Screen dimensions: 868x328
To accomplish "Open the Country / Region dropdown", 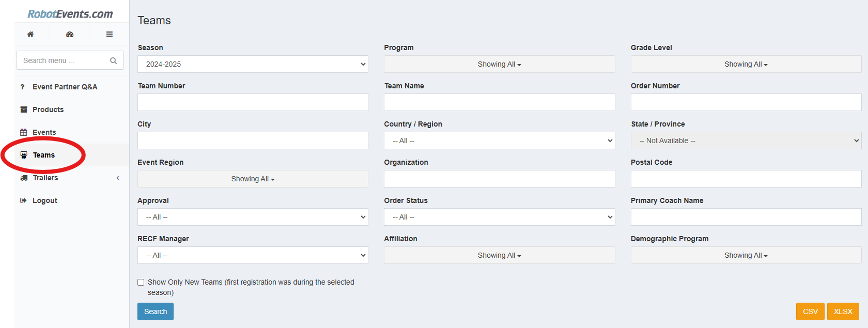I will 499,140.
